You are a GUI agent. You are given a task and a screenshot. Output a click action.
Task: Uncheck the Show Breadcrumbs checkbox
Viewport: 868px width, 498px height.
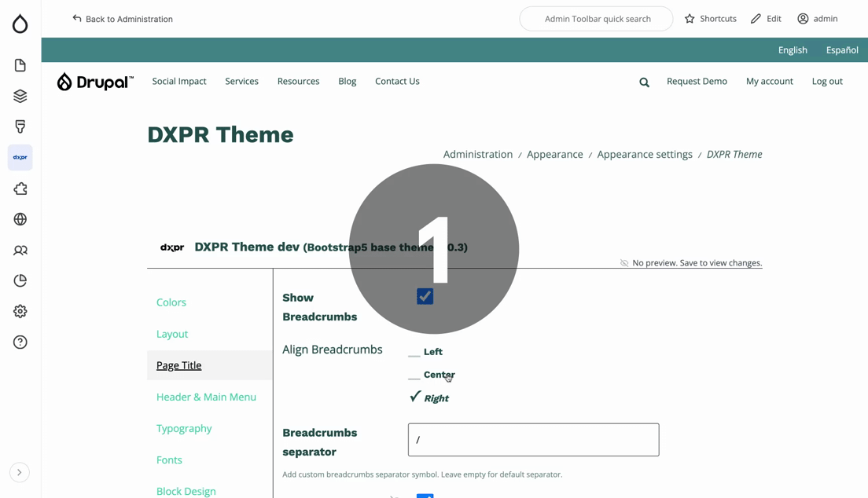425,296
